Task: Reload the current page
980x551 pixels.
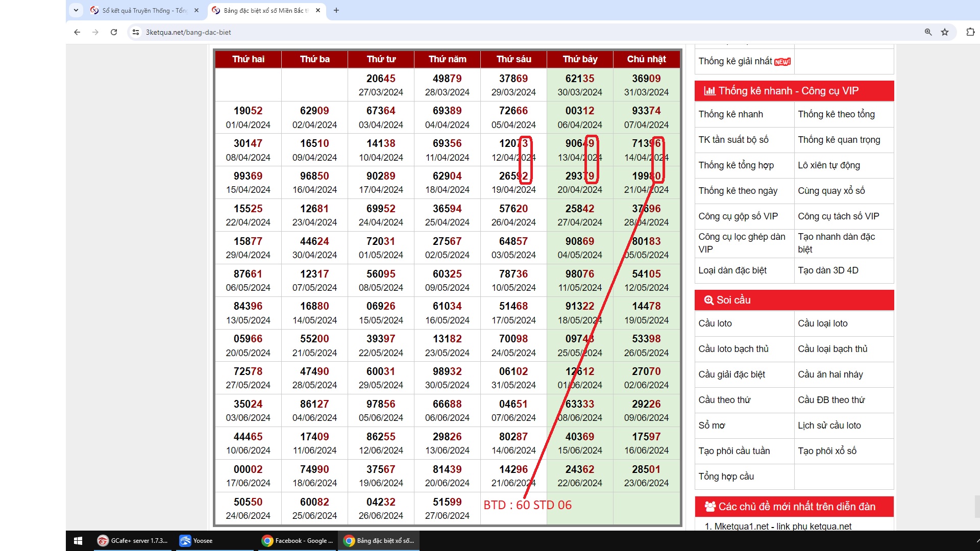Action: pyautogui.click(x=114, y=32)
